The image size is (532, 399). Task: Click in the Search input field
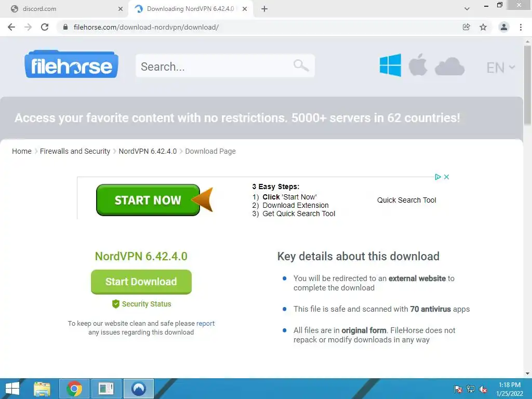[x=225, y=66]
